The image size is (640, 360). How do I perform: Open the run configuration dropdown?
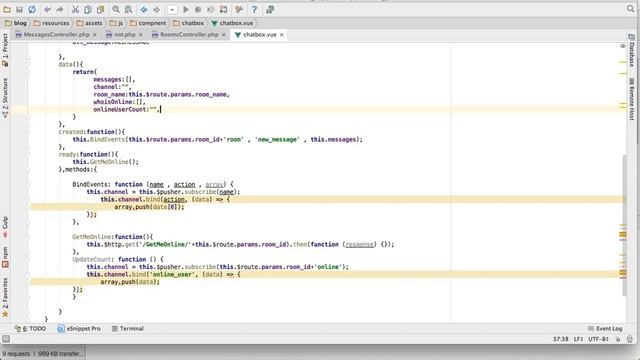(172, 9)
